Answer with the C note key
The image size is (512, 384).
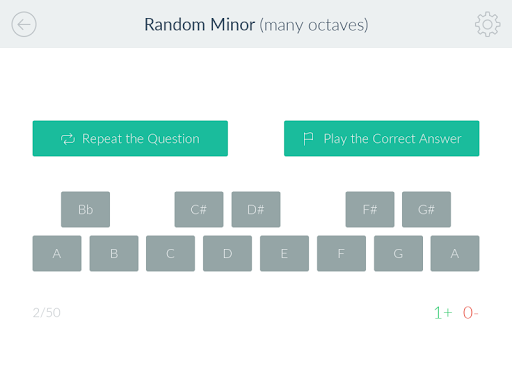coord(170,253)
